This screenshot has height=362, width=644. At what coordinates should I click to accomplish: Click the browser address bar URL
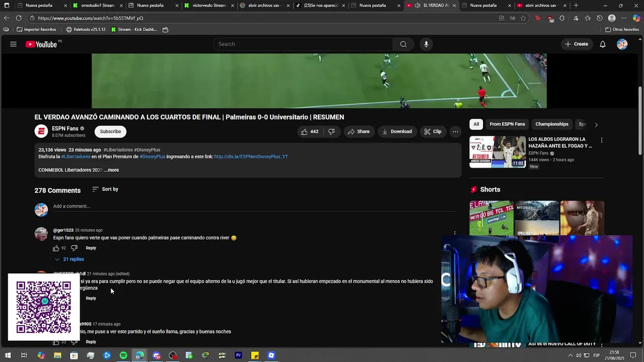91,18
